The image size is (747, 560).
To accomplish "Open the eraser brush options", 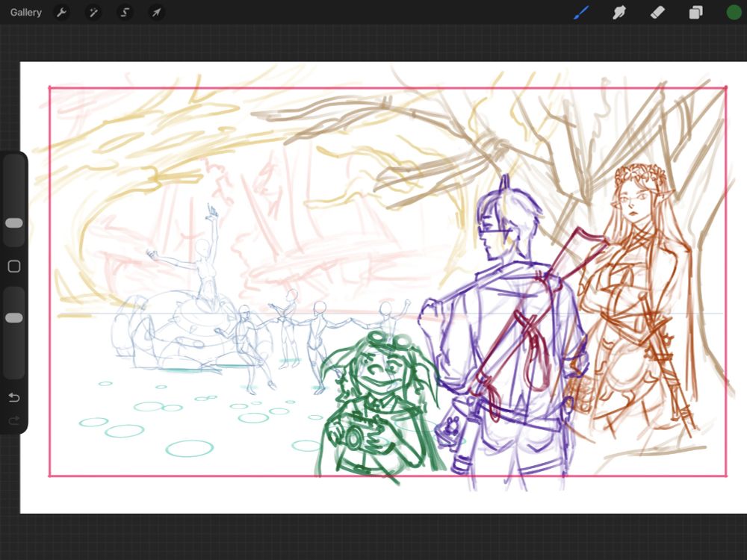I will 658,12.
